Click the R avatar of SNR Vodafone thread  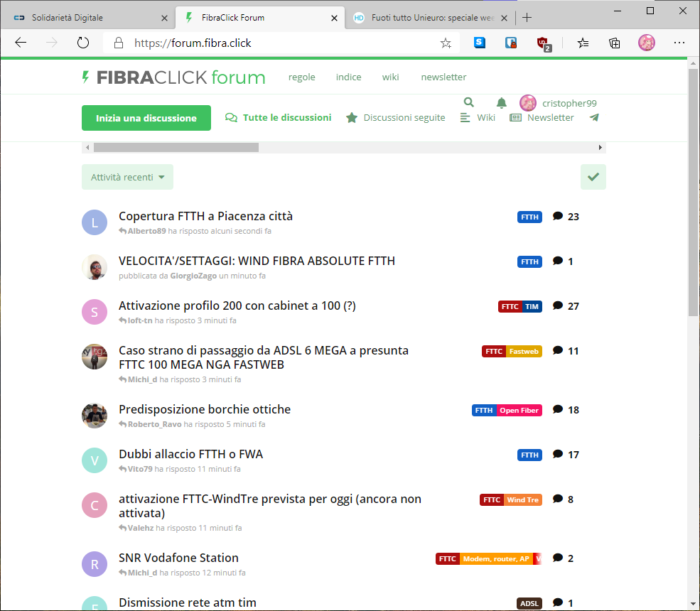tap(95, 564)
